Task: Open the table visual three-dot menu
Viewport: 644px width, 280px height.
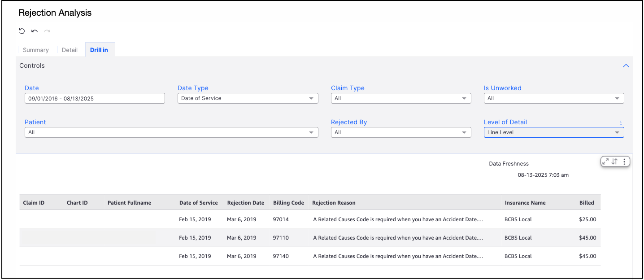Action: [624, 162]
